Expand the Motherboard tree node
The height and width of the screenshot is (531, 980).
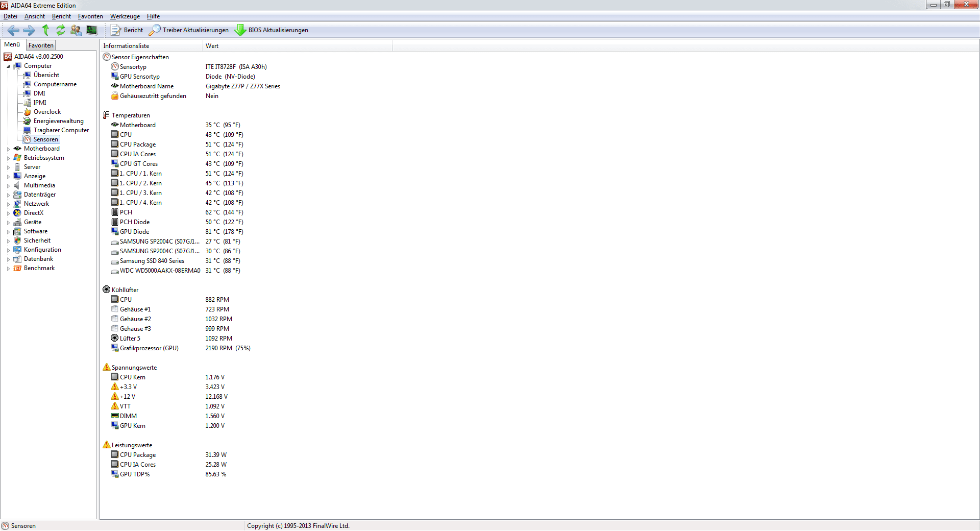click(8, 149)
